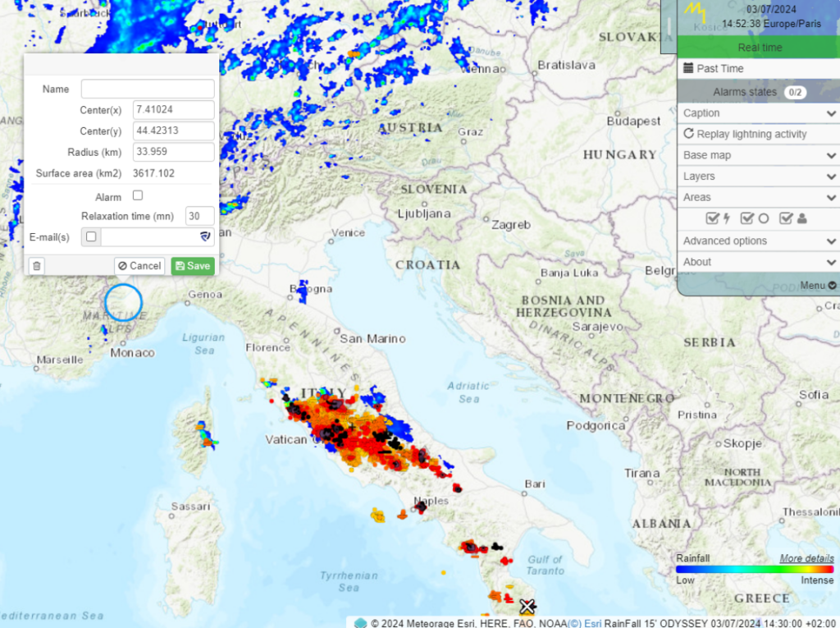Click the Cancel button
The height and width of the screenshot is (628, 840).
point(138,266)
